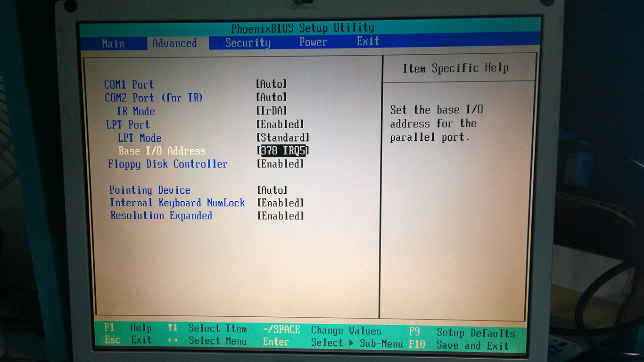Switch to the Security menu tab
This screenshot has width=644, height=362.
tap(248, 43)
